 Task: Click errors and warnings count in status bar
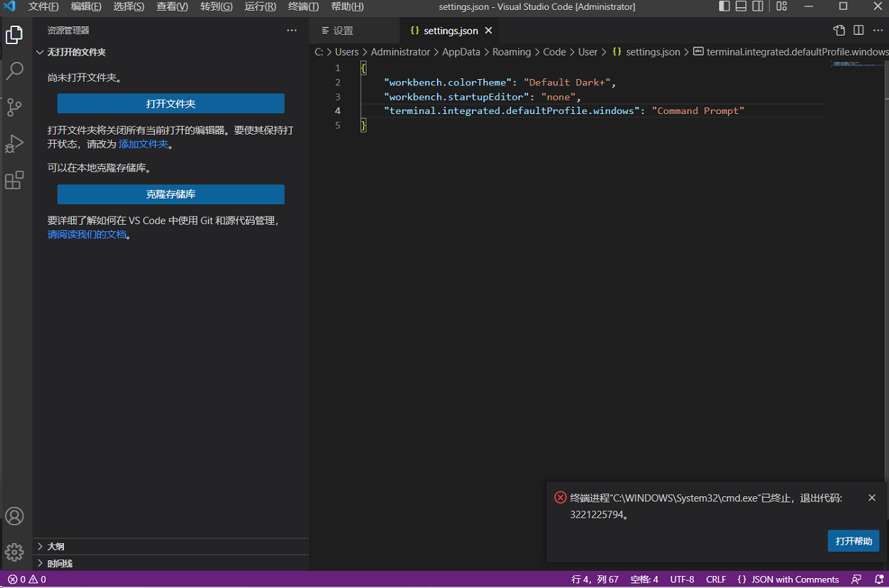tap(27, 579)
